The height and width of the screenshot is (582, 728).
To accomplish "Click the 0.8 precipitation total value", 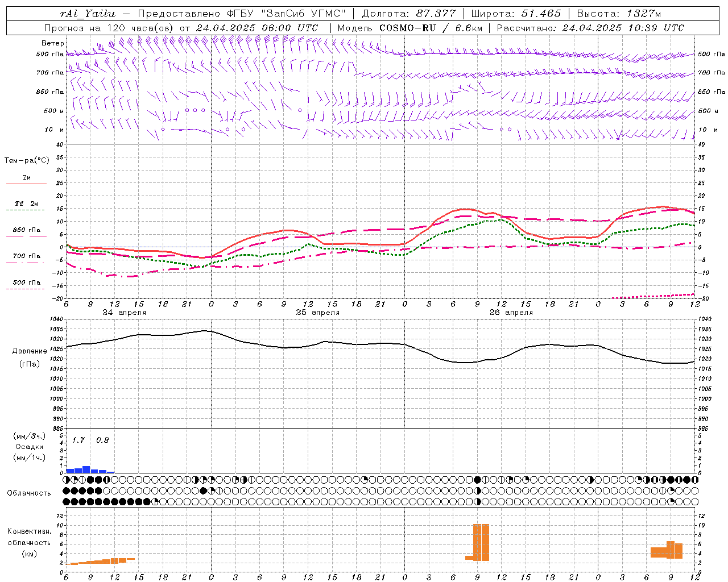I will [x=102, y=440].
